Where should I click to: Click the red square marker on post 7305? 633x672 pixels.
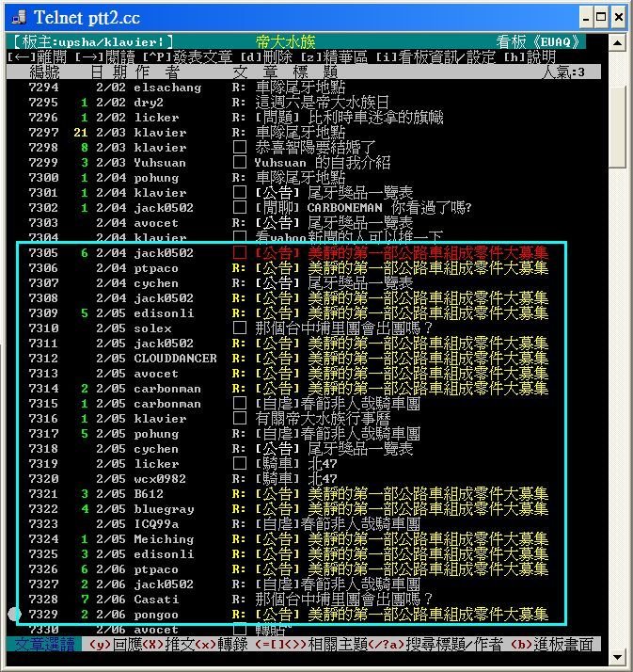[x=240, y=253]
